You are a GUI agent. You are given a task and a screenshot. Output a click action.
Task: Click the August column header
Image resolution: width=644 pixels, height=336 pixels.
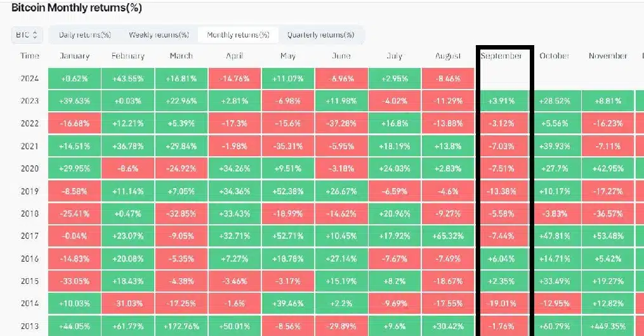point(448,56)
